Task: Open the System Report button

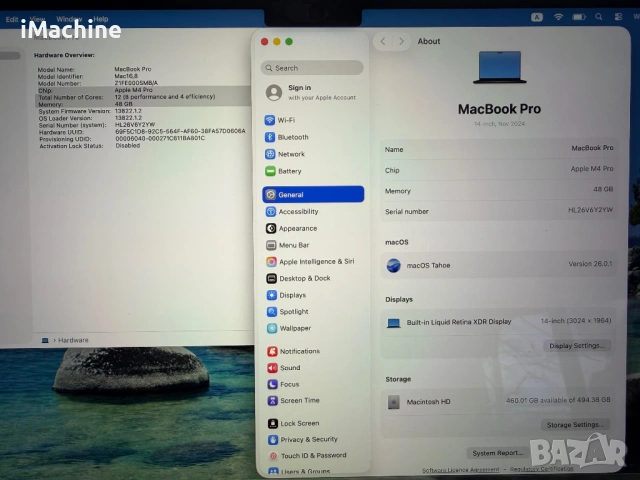Action: click(497, 453)
